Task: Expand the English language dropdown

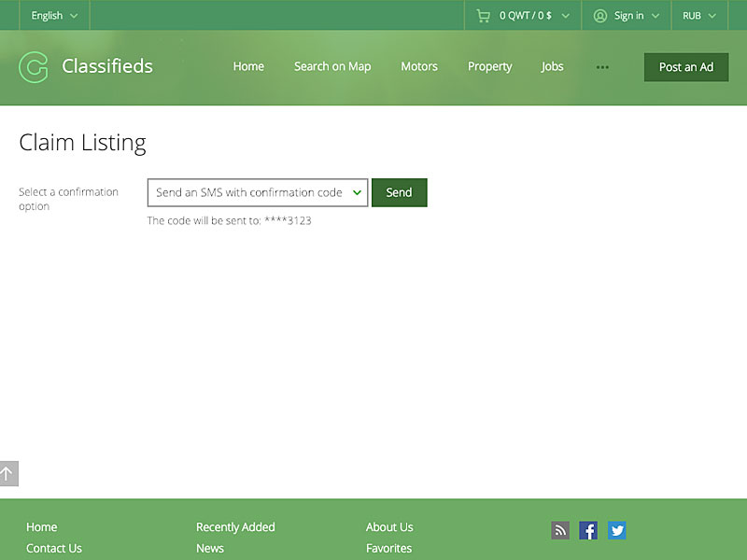Action: pos(54,16)
